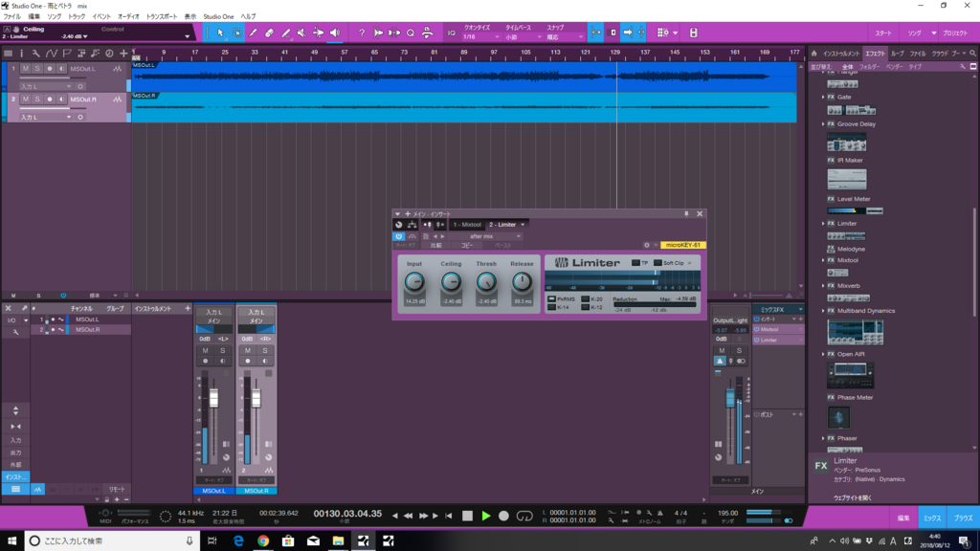
Task: Open the Timebase dropdown
Action: [523, 37]
